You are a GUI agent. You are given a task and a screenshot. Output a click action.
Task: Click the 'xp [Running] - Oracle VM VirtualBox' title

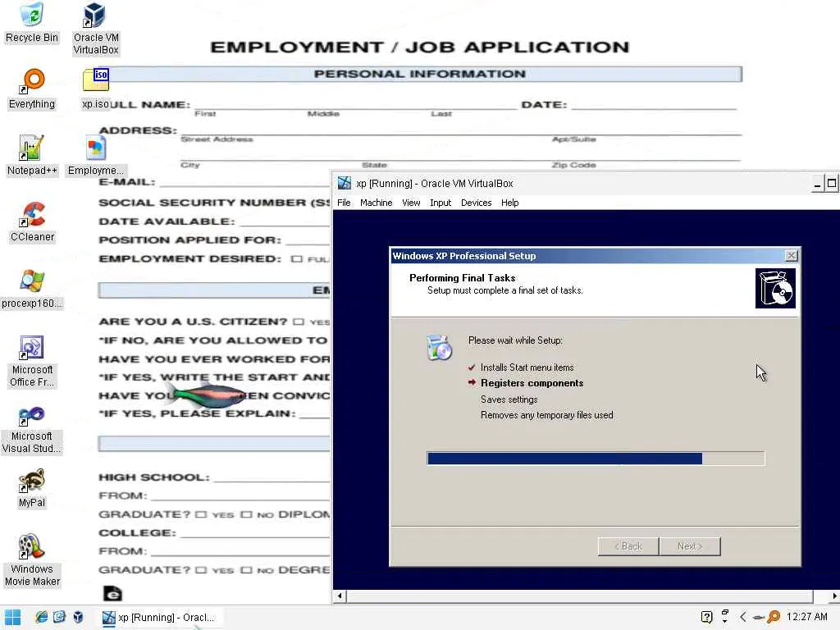pos(435,184)
